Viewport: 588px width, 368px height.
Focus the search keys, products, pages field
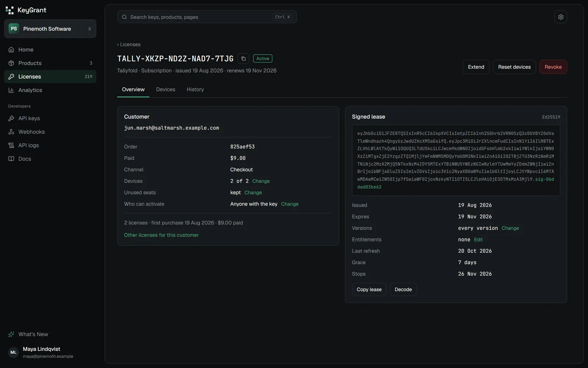coord(207,17)
